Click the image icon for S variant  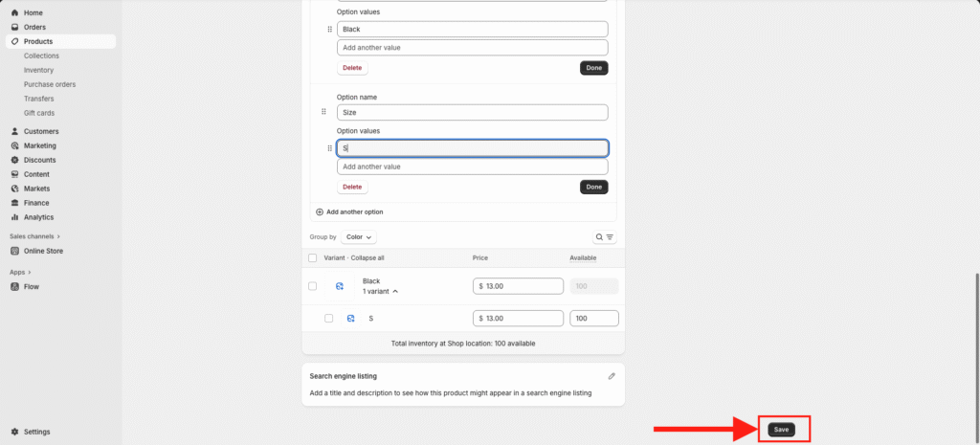click(351, 318)
